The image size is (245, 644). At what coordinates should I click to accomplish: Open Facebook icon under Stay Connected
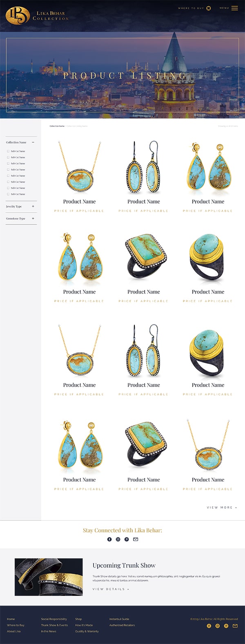pyautogui.click(x=109, y=539)
